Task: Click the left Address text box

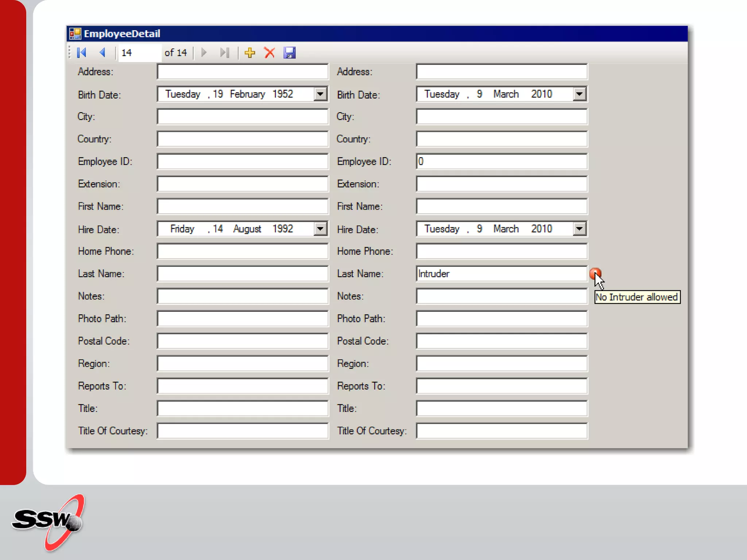Action: tap(242, 71)
